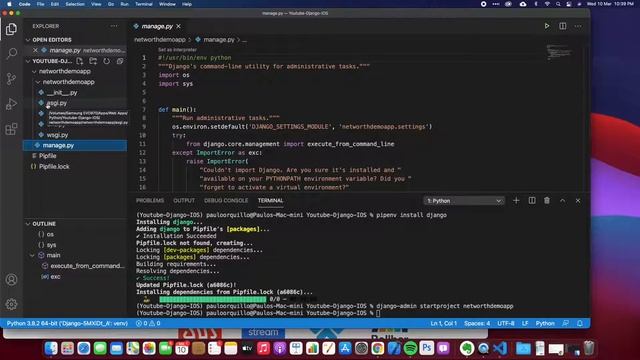Click New File icon in YOUTUBE-DJ header
640x360 pixels.
tap(80, 61)
